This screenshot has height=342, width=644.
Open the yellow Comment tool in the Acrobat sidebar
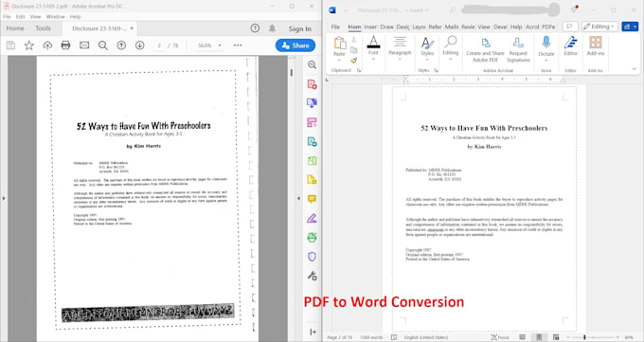click(313, 199)
